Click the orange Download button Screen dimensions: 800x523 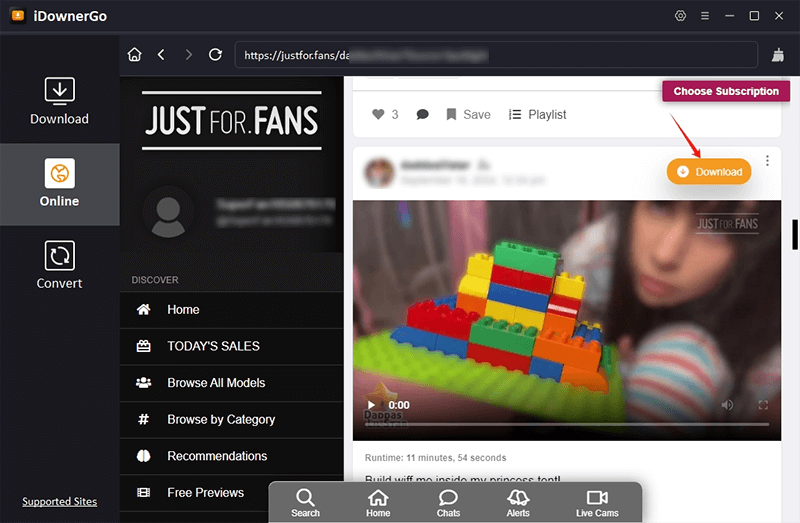coord(710,171)
